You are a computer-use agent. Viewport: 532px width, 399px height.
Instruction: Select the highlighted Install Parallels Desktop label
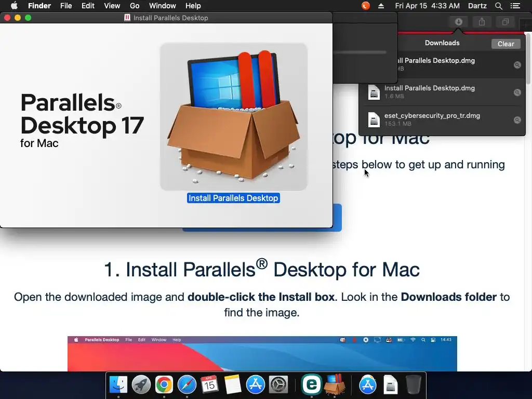click(x=233, y=198)
